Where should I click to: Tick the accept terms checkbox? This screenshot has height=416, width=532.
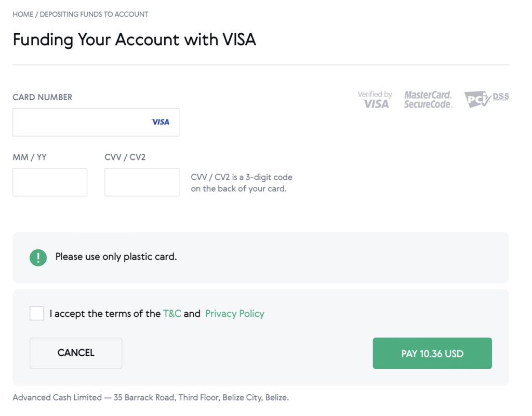(x=37, y=313)
